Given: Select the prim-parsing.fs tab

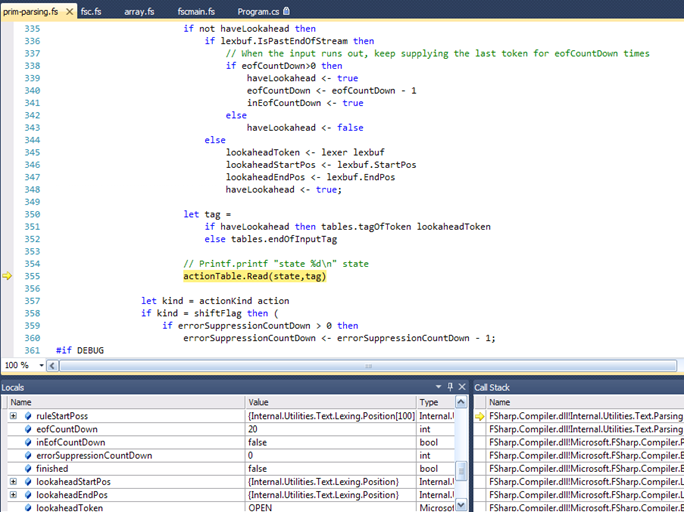Looking at the screenshot, I should click(x=31, y=11).
